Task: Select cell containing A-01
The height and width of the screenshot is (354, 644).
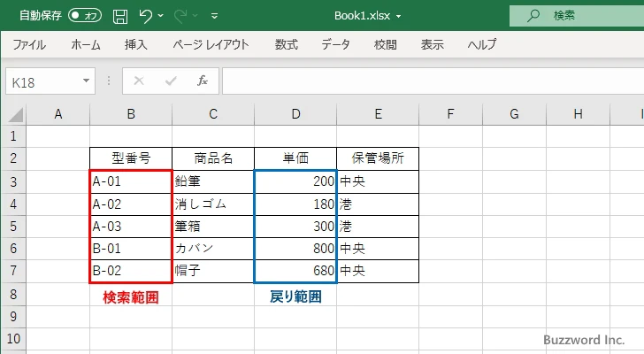Action: pyautogui.click(x=131, y=181)
